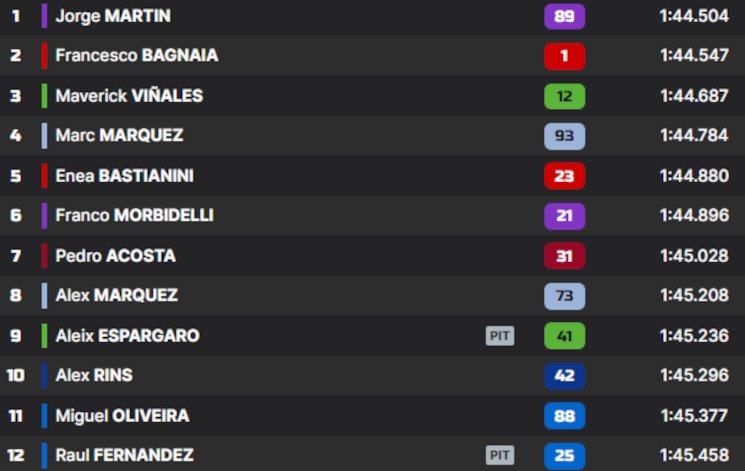
Task: Click the lap time 1:45.458 for Fernandez
Action: [694, 455]
